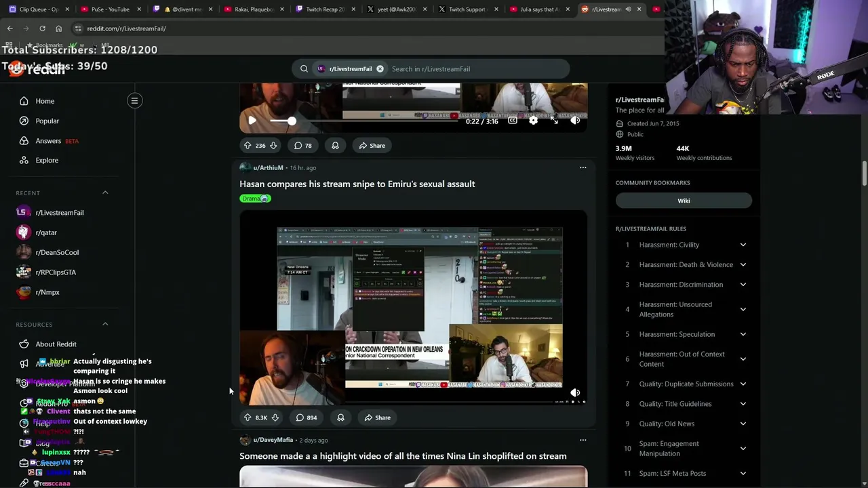
Task: Click the browser back arrow
Action: tap(9, 28)
